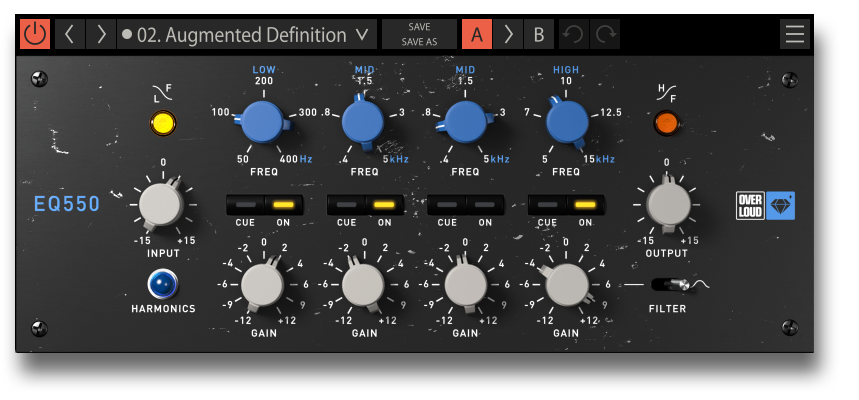Click the LF low filter curve icon

[163, 93]
